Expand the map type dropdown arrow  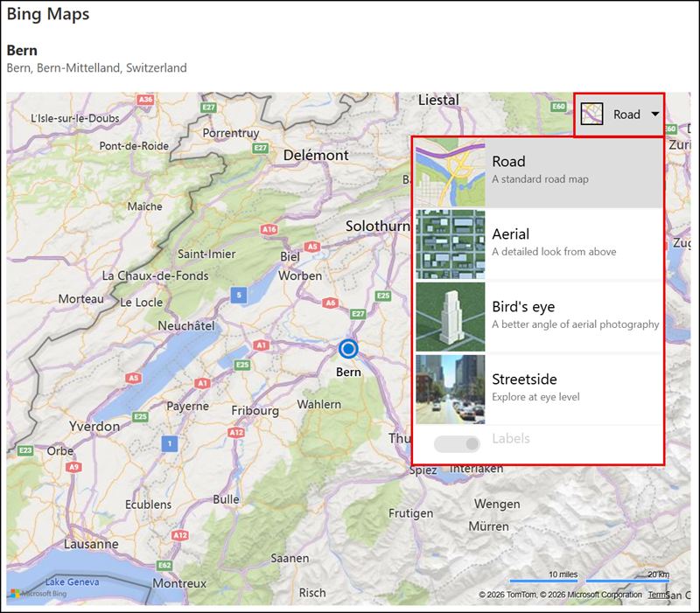pos(655,114)
